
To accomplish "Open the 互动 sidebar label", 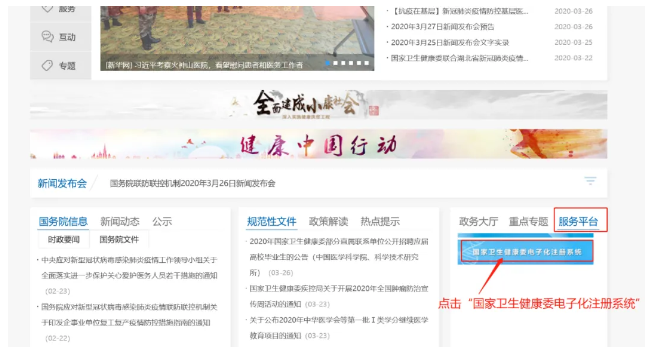I will [x=67, y=37].
